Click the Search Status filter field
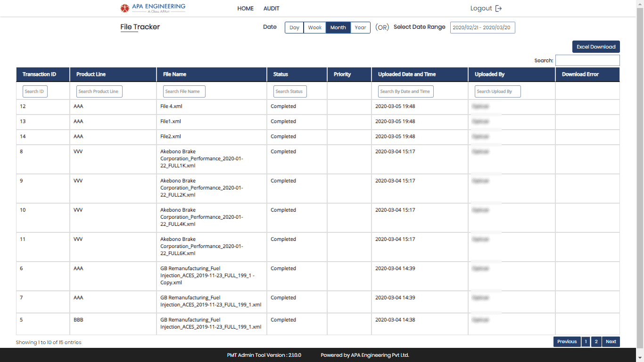This screenshot has height=362, width=644. point(290,91)
